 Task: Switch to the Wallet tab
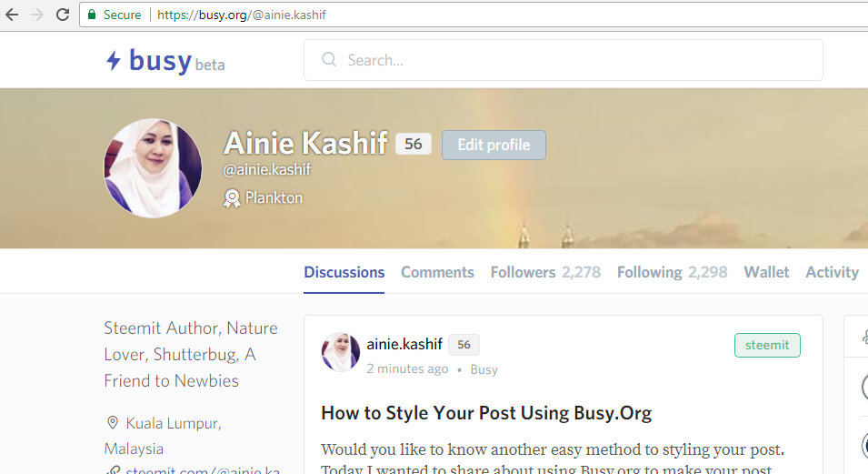pyautogui.click(x=766, y=272)
